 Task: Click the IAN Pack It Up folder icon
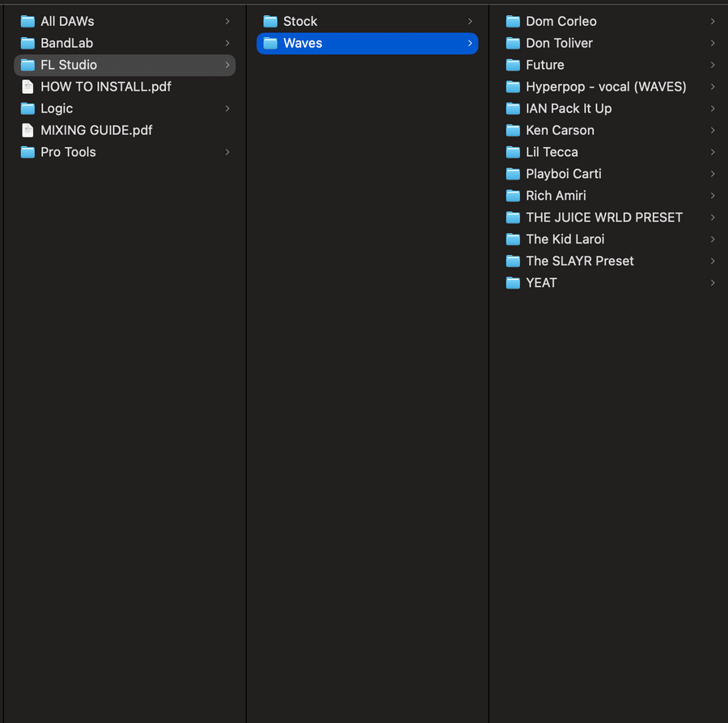(513, 108)
